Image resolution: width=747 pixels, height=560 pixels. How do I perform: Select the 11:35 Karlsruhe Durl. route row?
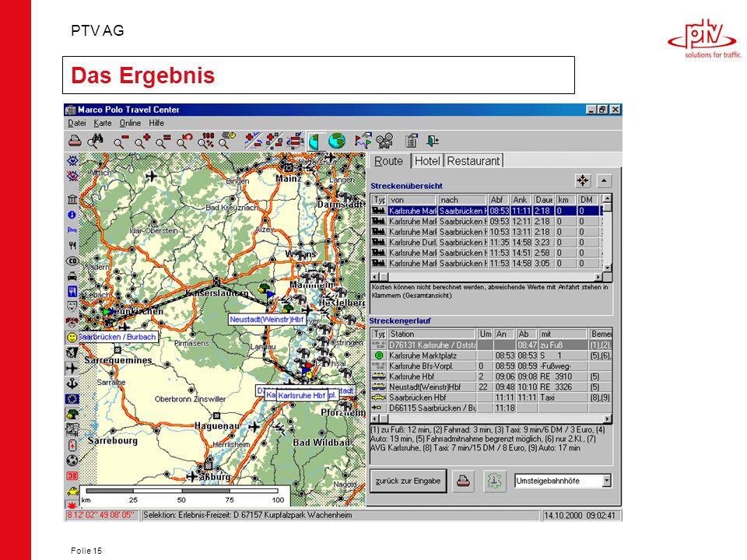(x=486, y=242)
